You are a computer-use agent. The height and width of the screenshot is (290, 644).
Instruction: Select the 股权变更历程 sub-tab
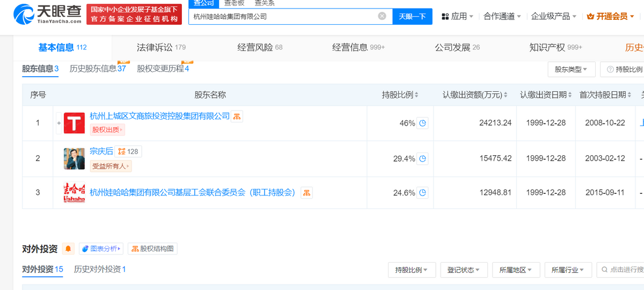pos(163,69)
